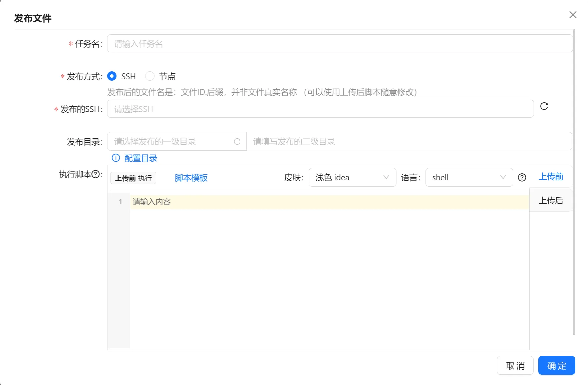Click the question mark icon after language dropdown
The image size is (588, 385).
(522, 178)
